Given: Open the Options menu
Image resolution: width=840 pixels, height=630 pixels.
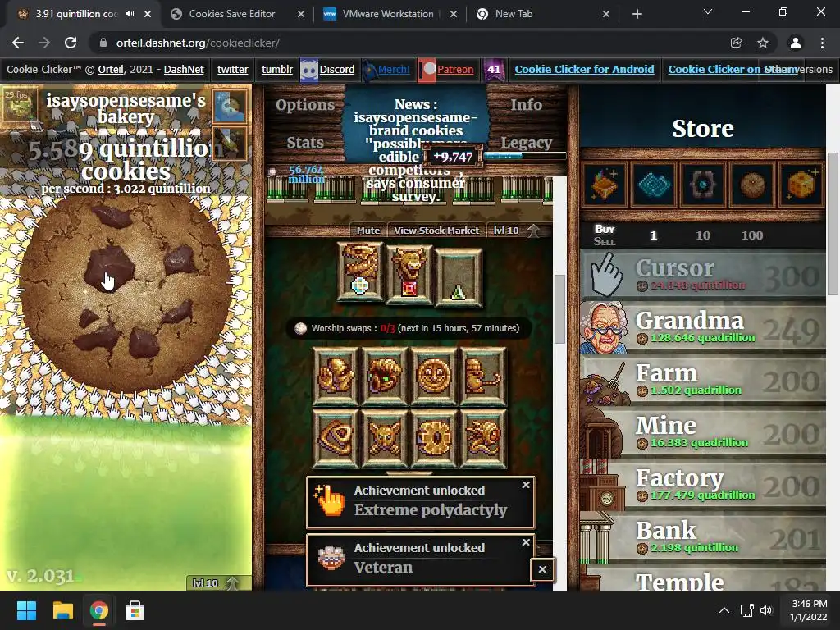Looking at the screenshot, I should coord(305,105).
